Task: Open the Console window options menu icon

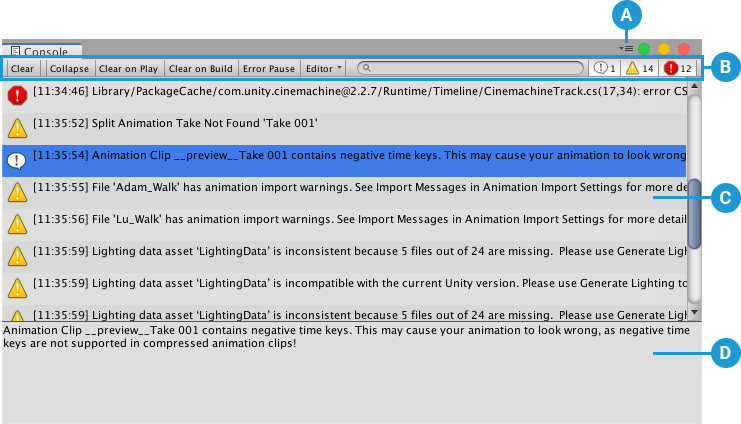Action: (626, 48)
